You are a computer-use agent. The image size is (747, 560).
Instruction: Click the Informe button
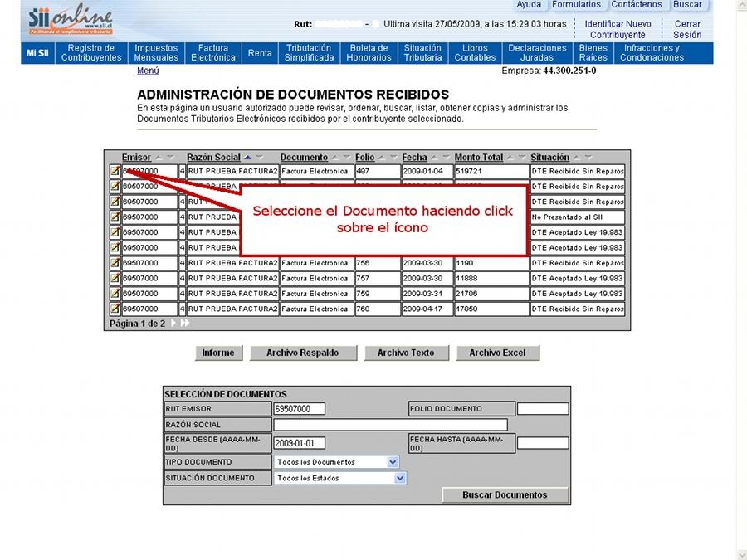[x=218, y=353]
